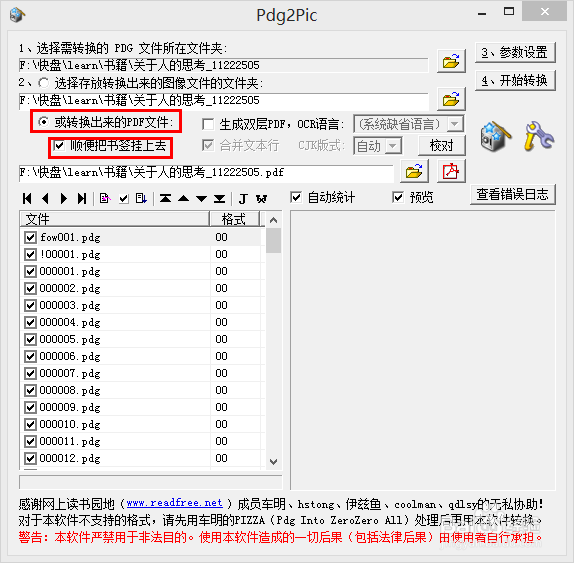Click the image output folder path field
The height and width of the screenshot is (563, 574).
(x=224, y=101)
